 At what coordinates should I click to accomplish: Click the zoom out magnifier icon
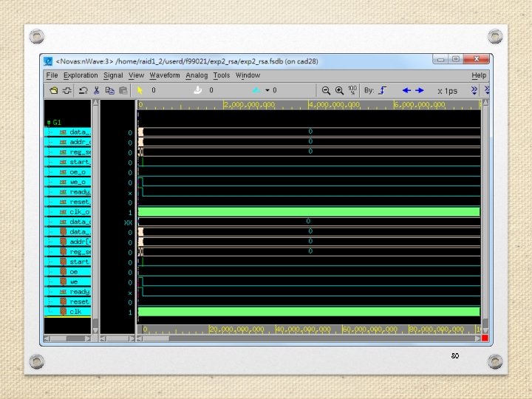326,91
